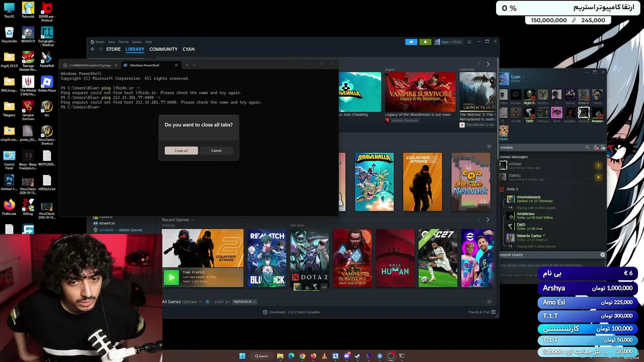This screenshot has width=644, height=362.
Task: Click the add a friend icon
Action: pos(603,148)
